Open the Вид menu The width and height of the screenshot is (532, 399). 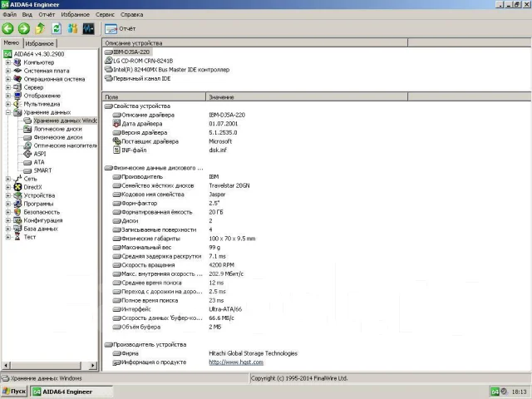tap(27, 15)
